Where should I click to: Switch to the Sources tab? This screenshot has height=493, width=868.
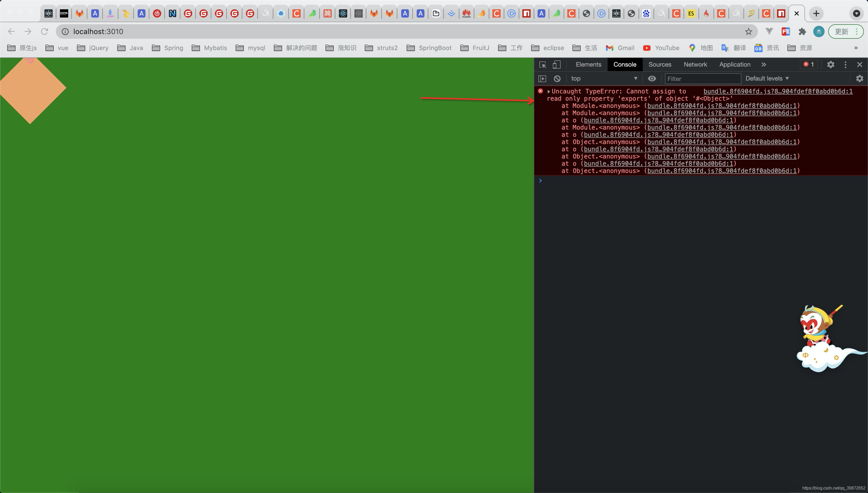click(x=660, y=64)
